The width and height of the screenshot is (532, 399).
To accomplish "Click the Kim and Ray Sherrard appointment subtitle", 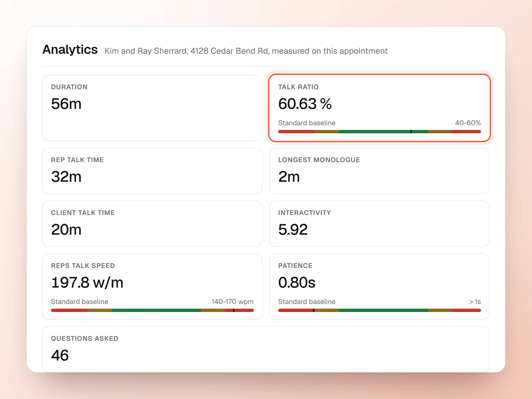I will [x=246, y=51].
